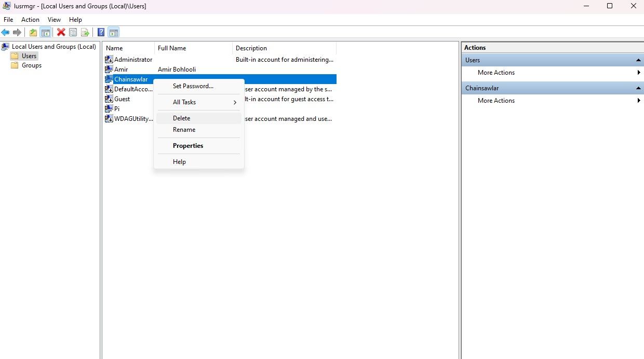Click Set Password in the context menu

tap(192, 86)
